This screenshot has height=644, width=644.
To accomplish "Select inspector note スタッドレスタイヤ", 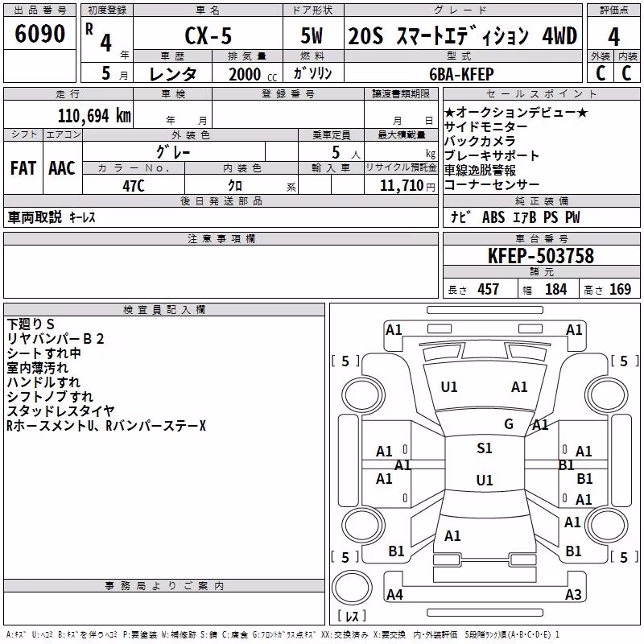I will (x=61, y=411).
